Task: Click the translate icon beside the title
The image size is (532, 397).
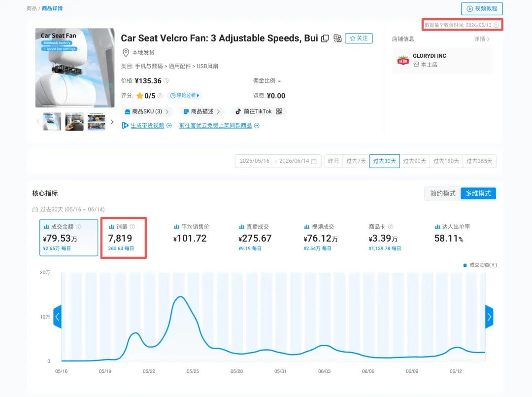Action: (x=337, y=38)
